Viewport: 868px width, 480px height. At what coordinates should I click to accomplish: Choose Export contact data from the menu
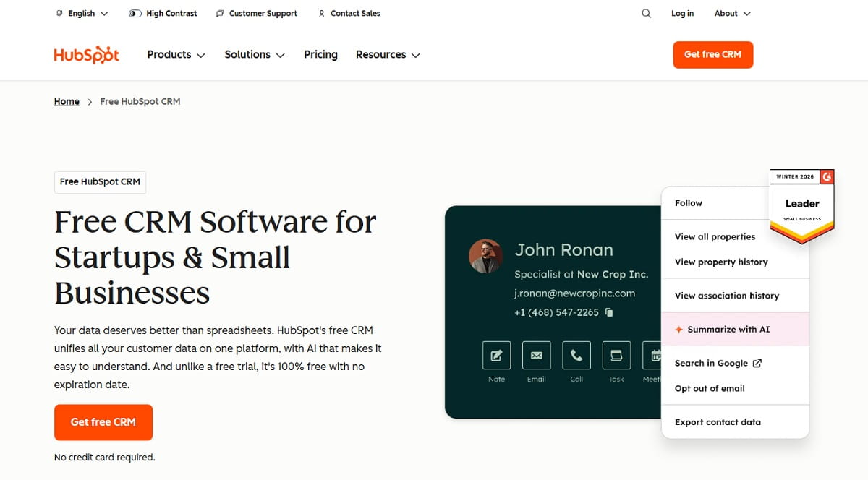[x=717, y=422]
